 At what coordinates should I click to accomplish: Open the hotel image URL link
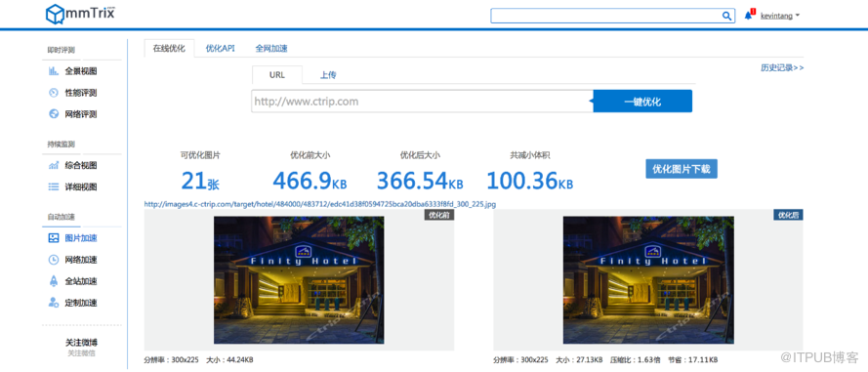(x=320, y=204)
